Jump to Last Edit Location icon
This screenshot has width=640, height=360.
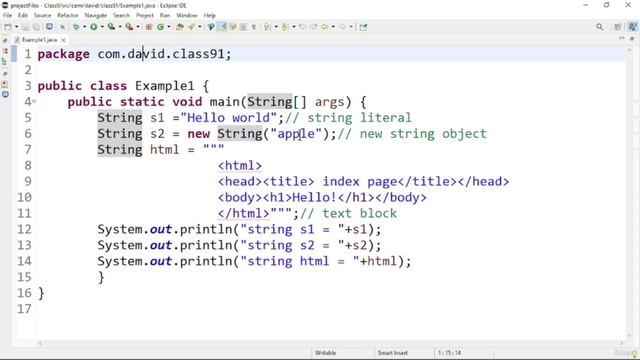click(302, 27)
